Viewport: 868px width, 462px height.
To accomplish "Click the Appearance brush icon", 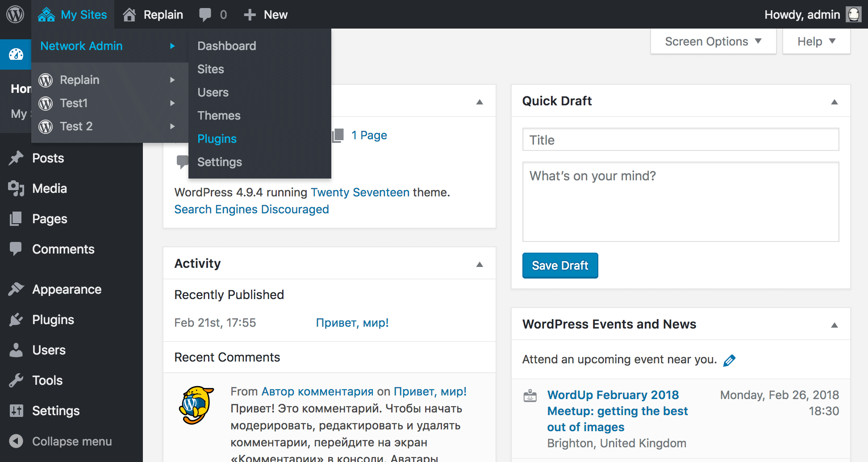I will pos(16,289).
